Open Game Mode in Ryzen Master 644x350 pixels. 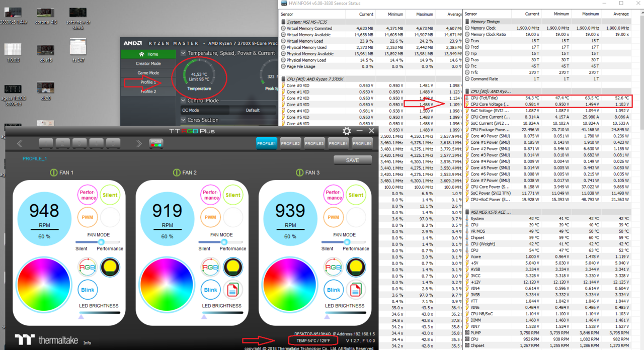tap(148, 73)
